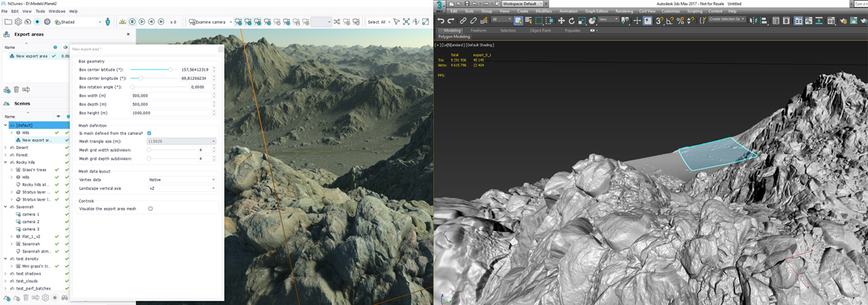Image resolution: width=868 pixels, height=305 pixels.
Task: Click the Undo arrow in 3ds Max toolbar
Action: pyautogui.click(x=441, y=21)
